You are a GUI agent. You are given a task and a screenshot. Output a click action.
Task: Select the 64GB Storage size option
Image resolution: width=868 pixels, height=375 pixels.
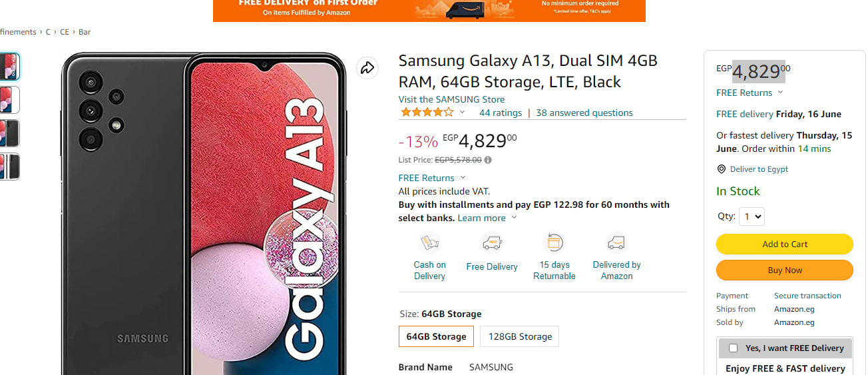[437, 336]
